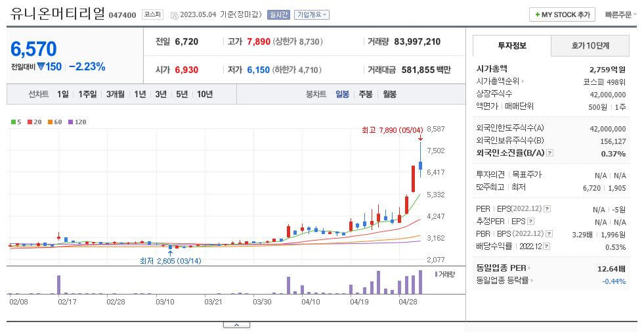This screenshot has width=644, height=332.
Task: Collapse chart with the bottom up-arrow handle
Action: (236, 325)
